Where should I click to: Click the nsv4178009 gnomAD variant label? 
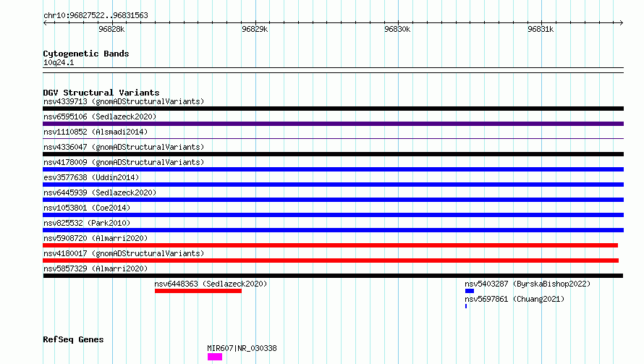point(124,162)
